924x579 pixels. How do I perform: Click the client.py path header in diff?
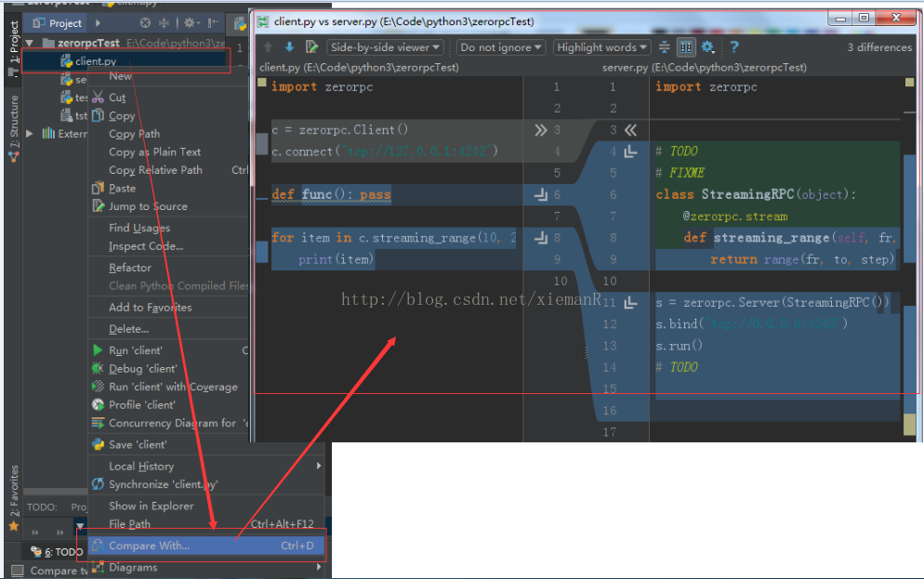(359, 67)
